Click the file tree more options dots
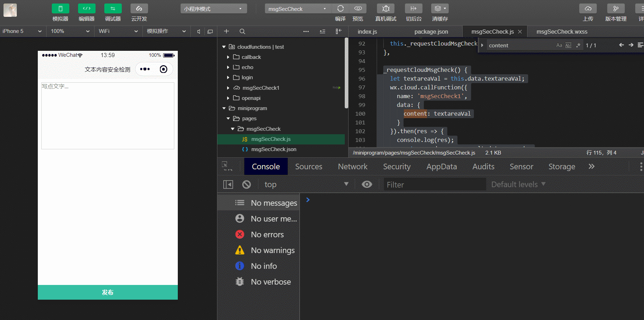 [x=306, y=32]
